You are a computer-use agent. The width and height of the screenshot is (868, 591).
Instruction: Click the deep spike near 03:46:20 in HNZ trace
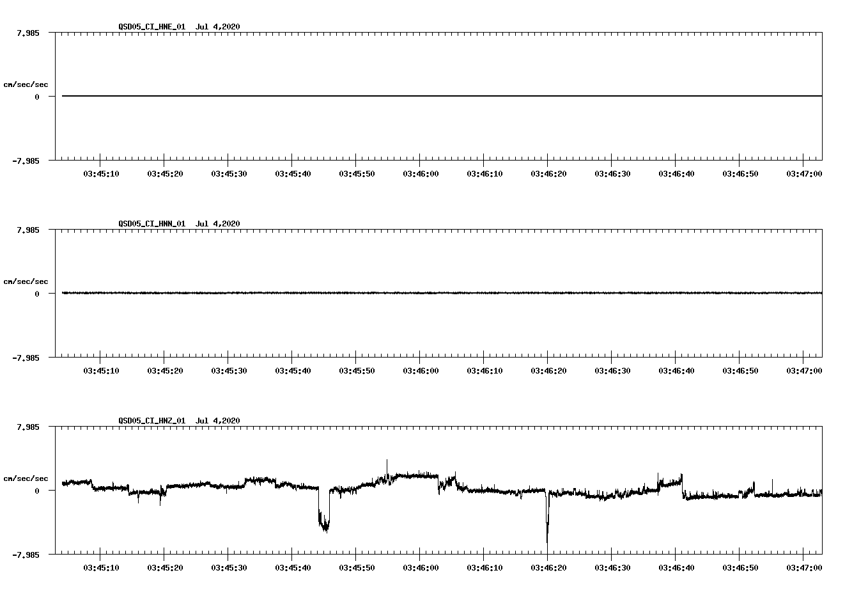(x=547, y=518)
